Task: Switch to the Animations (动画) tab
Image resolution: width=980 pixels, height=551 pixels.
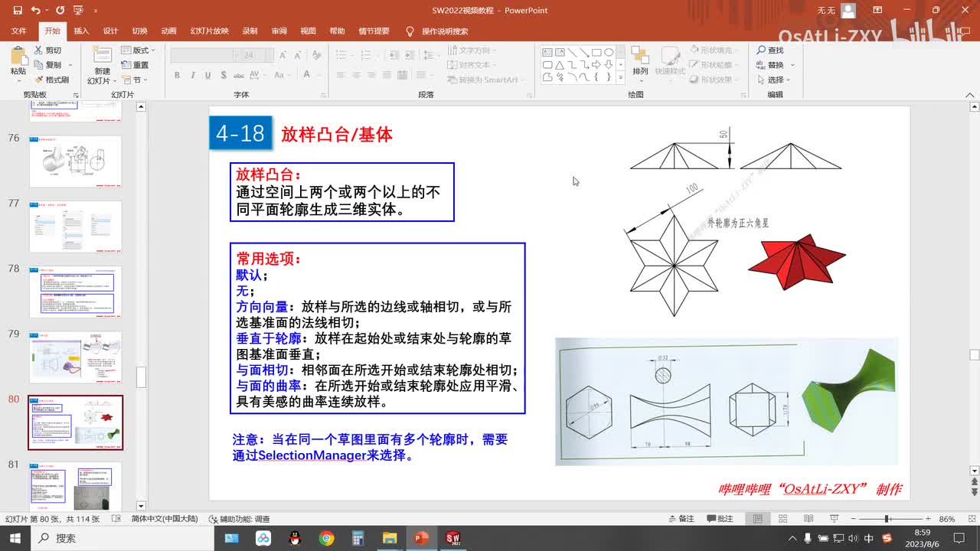Action: [168, 31]
